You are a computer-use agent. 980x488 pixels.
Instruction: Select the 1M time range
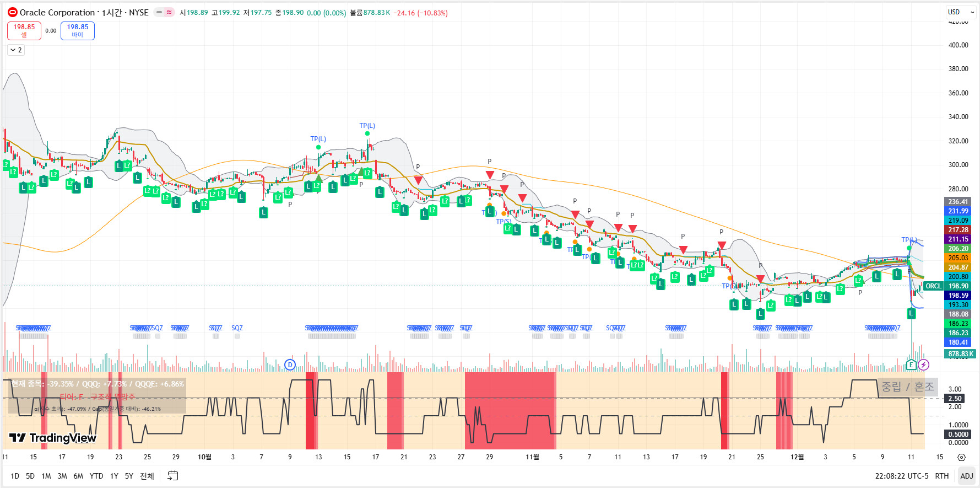pos(46,476)
